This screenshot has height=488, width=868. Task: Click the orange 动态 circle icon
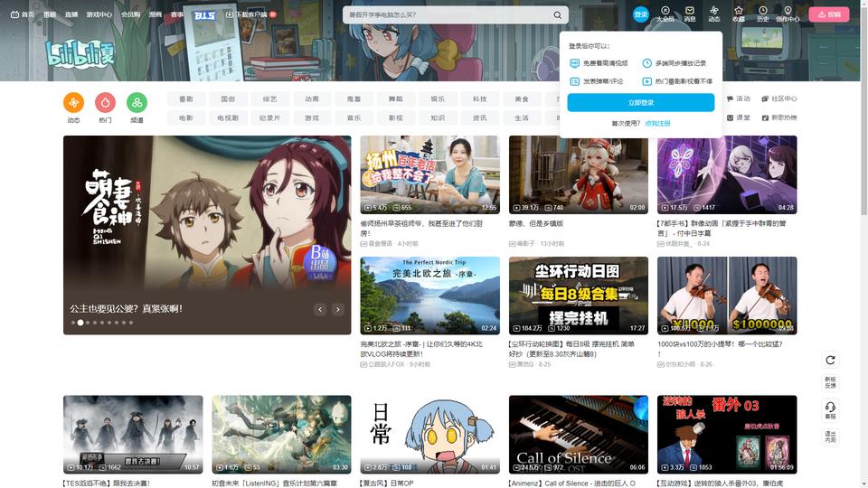(x=73, y=102)
